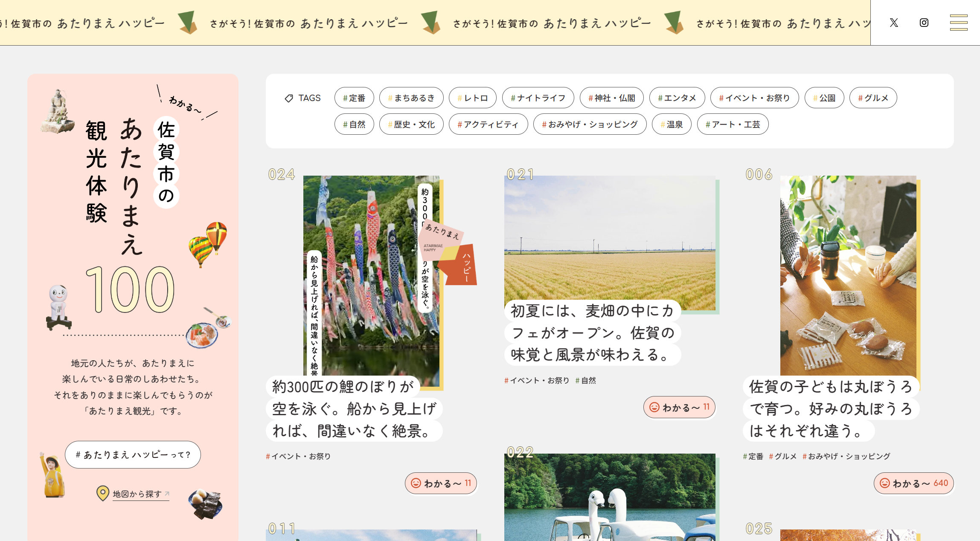Open the 約300匹の鯉のぼり title on card 024
The image size is (980, 541).
(x=354, y=408)
